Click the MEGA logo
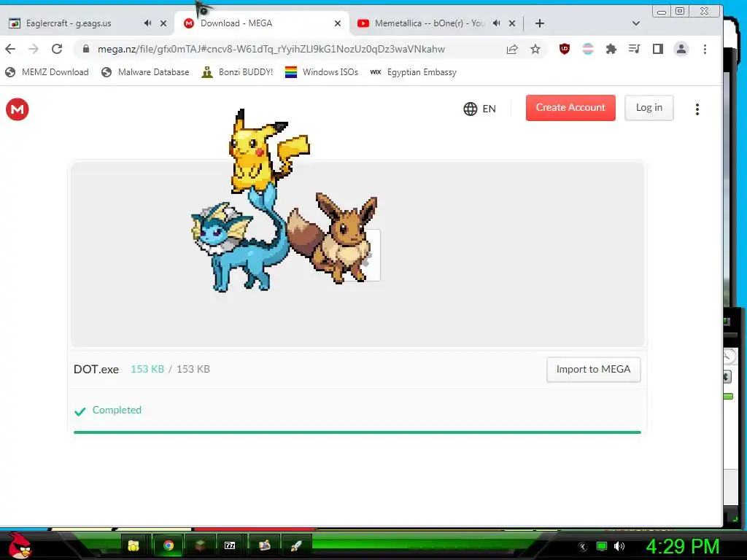The width and height of the screenshot is (747, 560). (18, 109)
